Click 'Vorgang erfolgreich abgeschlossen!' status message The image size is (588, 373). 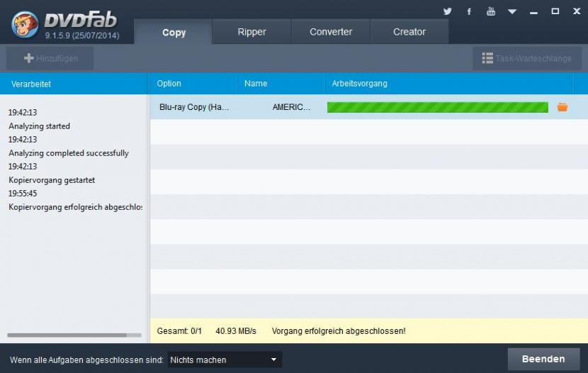pyautogui.click(x=339, y=331)
